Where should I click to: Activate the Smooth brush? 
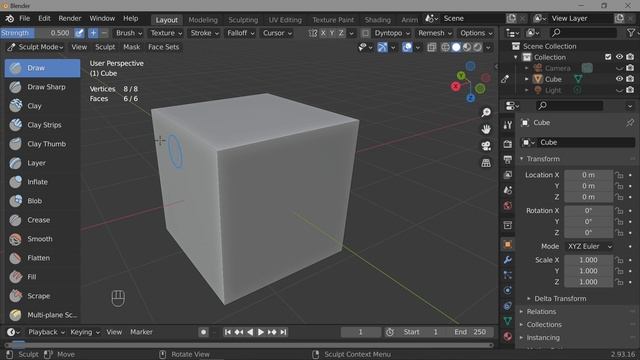tap(42, 239)
